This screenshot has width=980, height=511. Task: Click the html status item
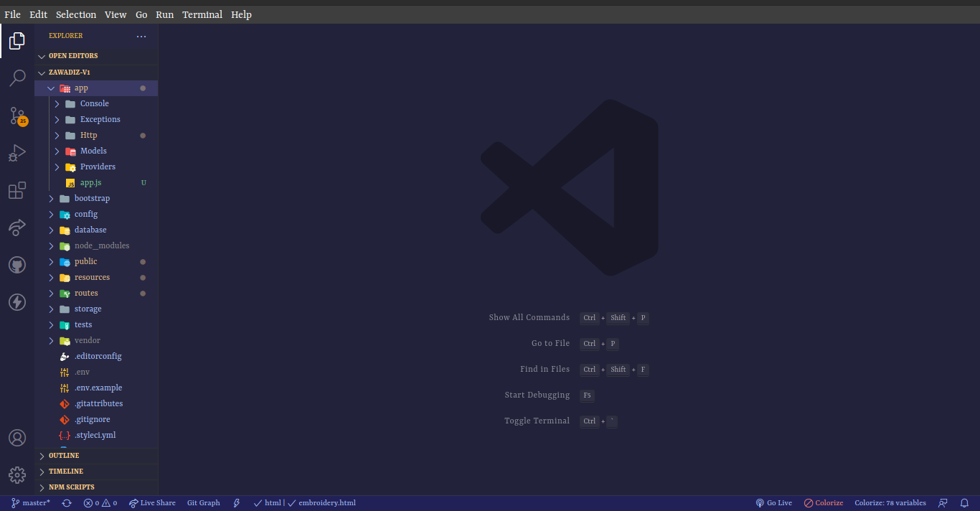click(x=268, y=503)
